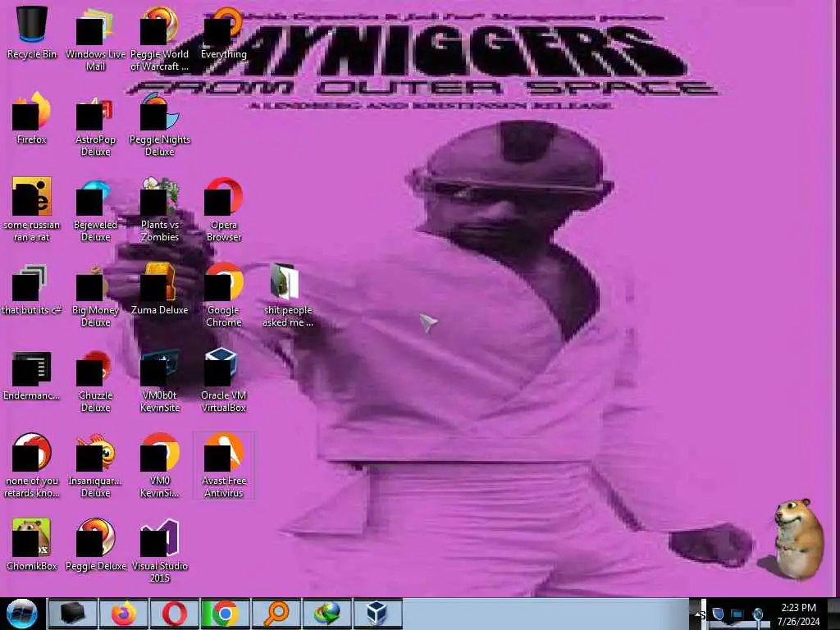This screenshot has height=630, width=840.
Task: Open the taskbar clock showing 2:23 PM
Action: click(x=798, y=614)
